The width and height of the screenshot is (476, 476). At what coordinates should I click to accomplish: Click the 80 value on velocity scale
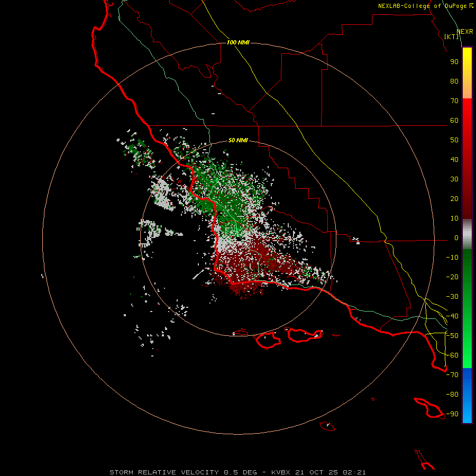454,81
